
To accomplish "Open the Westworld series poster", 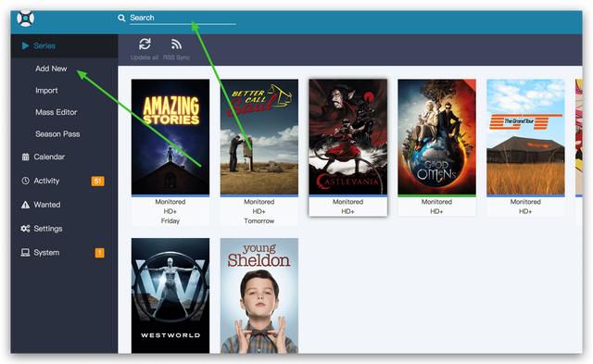I will [170, 295].
